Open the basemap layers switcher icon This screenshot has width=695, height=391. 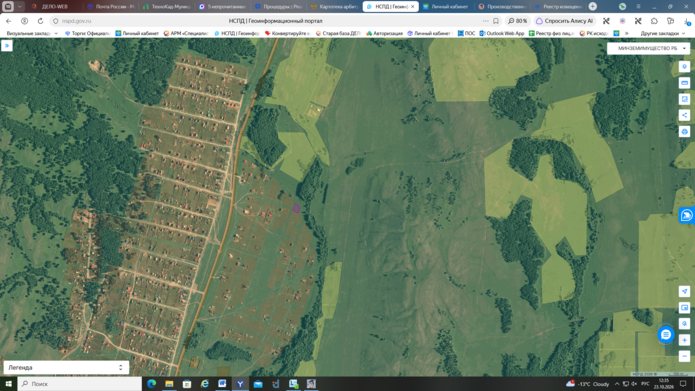(684, 308)
